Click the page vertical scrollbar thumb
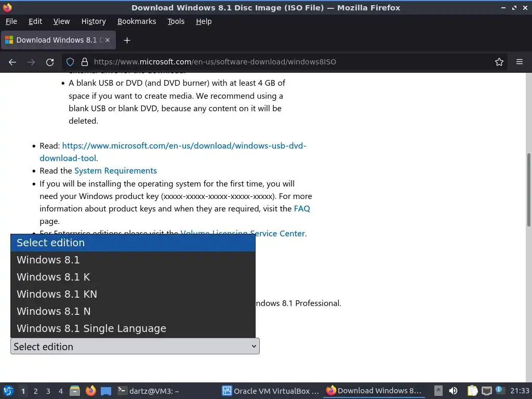 pyautogui.click(x=528, y=190)
